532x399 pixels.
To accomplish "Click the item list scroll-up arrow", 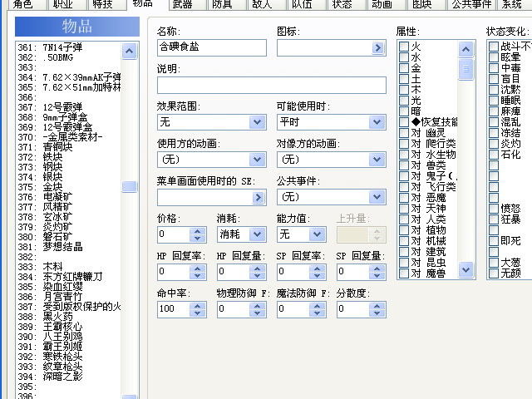I will tap(129, 51).
